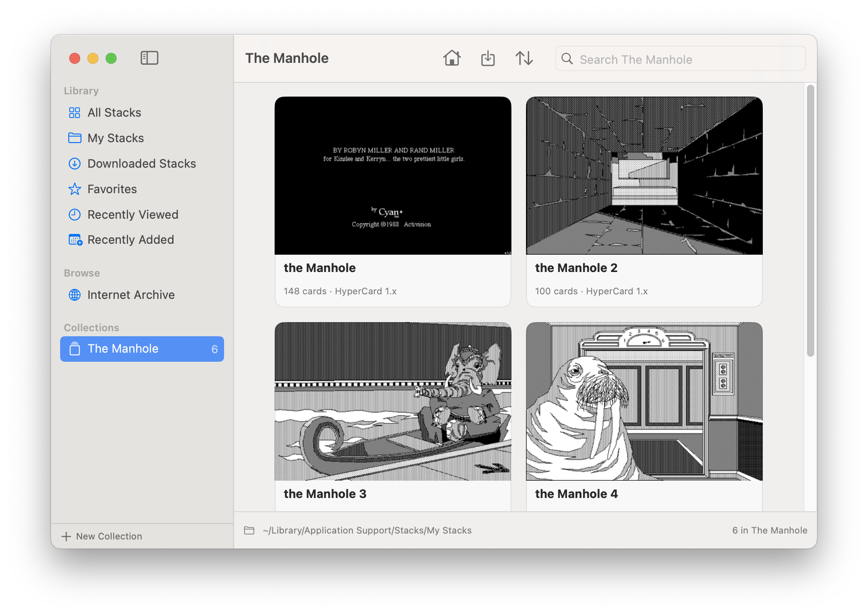Click the plus icon beside New Collection
The height and width of the screenshot is (616, 868).
[66, 536]
